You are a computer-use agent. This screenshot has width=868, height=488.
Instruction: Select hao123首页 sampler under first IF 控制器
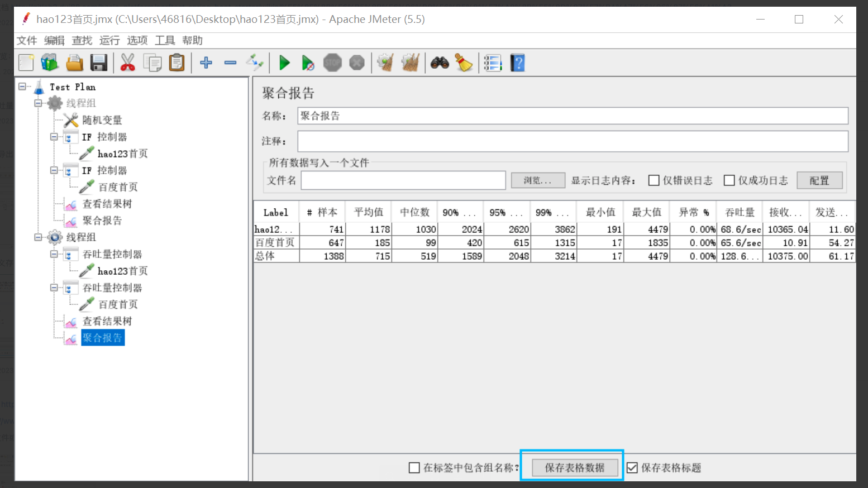(x=122, y=154)
